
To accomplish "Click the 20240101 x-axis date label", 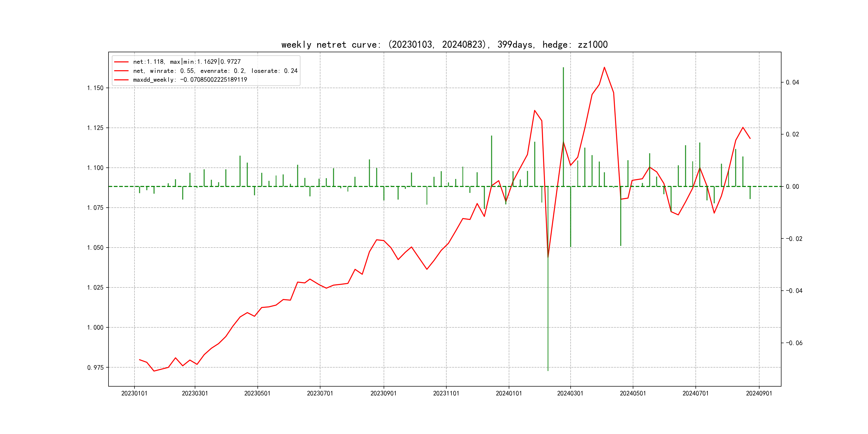I will [508, 394].
